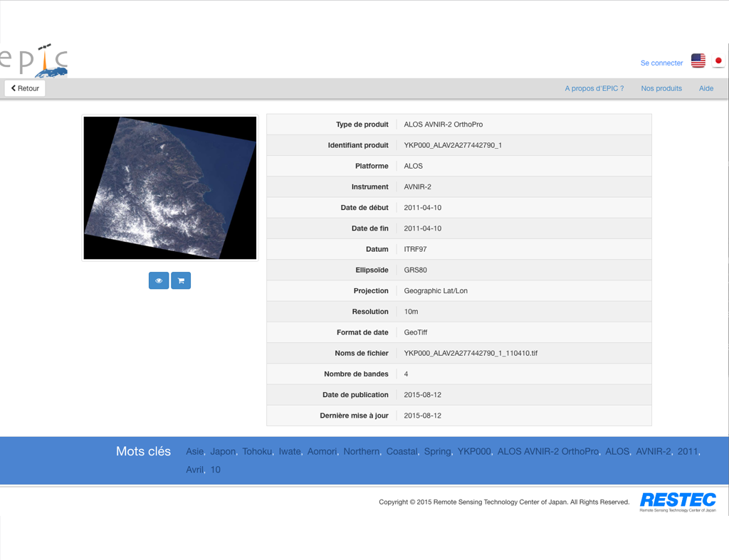Open the Nos produits menu item

[x=661, y=88]
